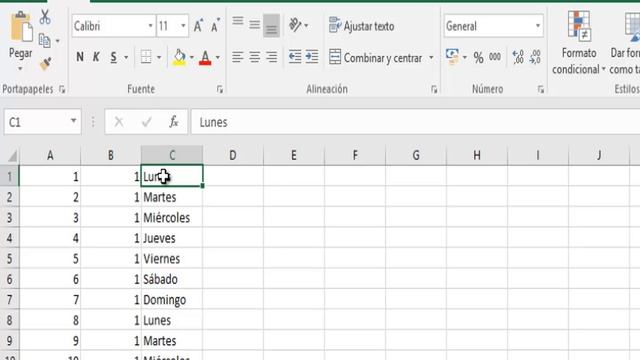Select column D header

point(233,156)
